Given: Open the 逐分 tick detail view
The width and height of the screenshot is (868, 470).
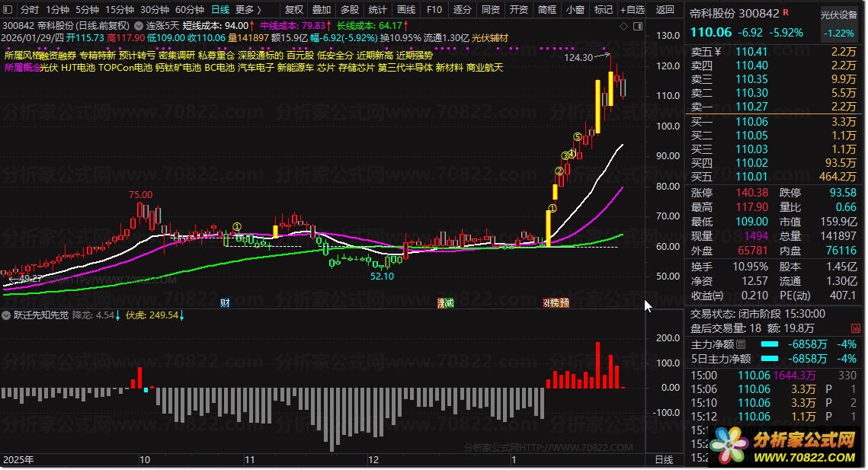Looking at the screenshot, I should (x=463, y=9).
